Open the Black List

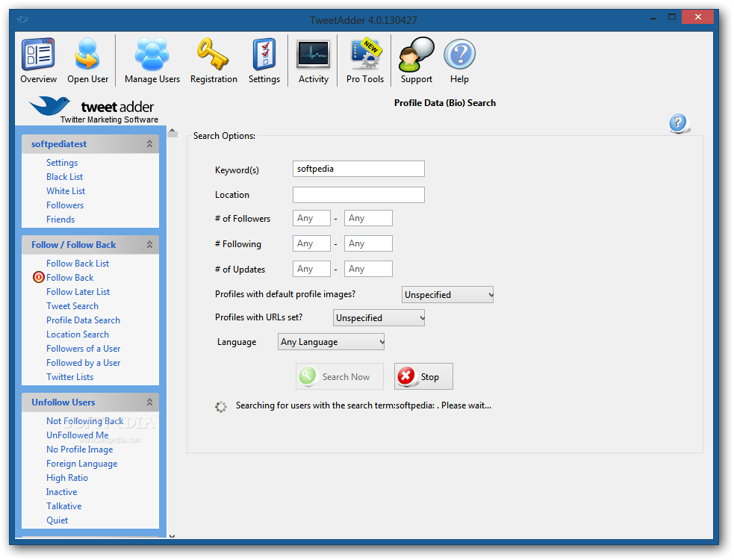click(x=65, y=176)
